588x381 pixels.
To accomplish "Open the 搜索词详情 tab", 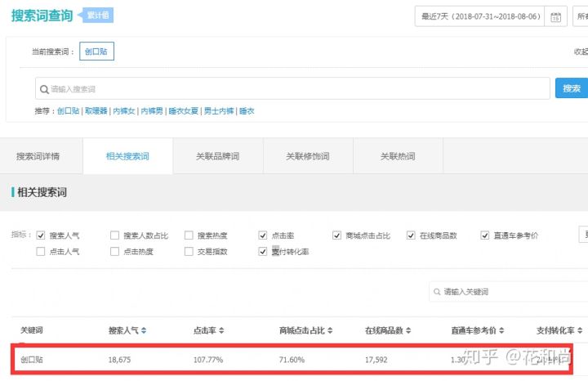I will [x=38, y=156].
